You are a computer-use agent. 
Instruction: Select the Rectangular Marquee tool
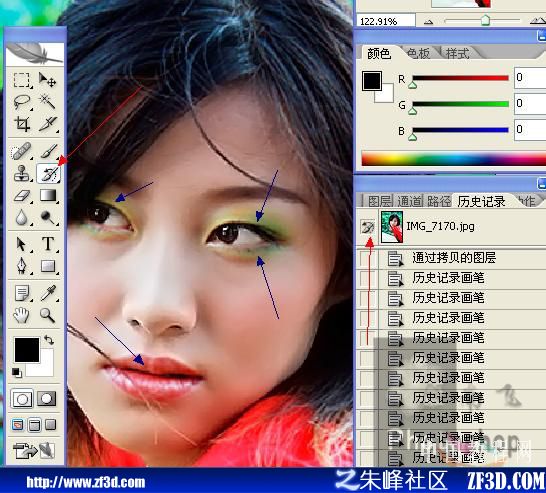click(x=22, y=80)
